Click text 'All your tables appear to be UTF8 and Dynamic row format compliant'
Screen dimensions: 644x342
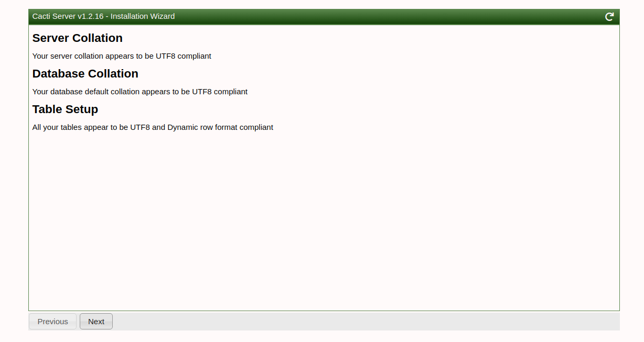coord(153,127)
